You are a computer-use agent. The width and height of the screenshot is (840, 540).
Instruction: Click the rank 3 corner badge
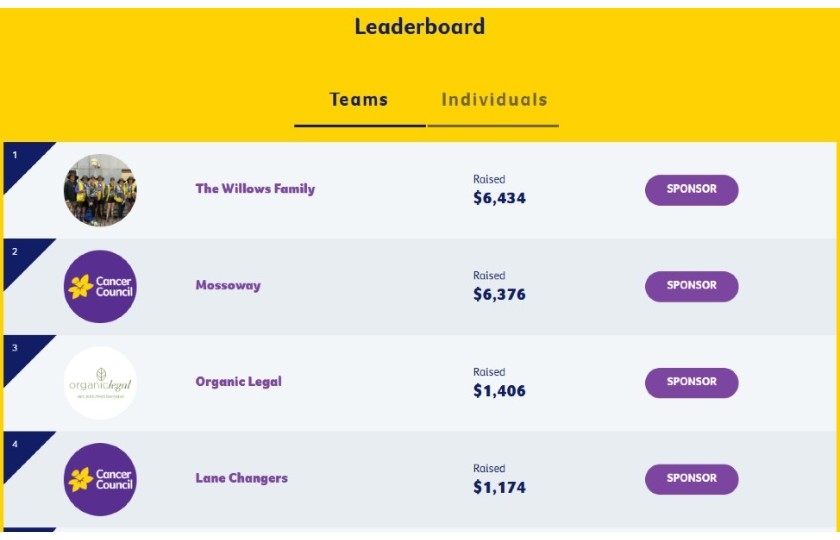[20, 354]
